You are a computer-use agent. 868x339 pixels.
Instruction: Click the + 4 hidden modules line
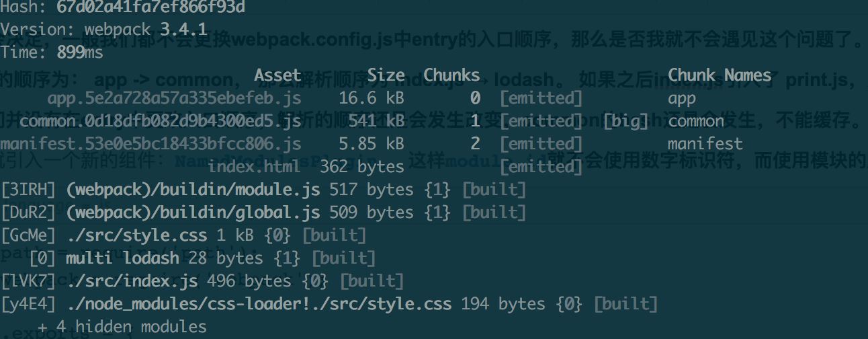tap(122, 327)
